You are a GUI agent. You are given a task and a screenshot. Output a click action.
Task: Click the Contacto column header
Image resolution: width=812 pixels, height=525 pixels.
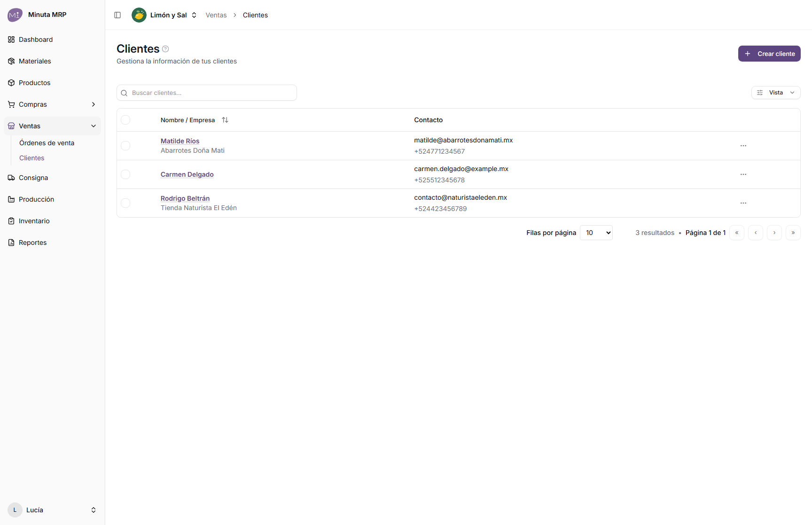[x=429, y=120]
